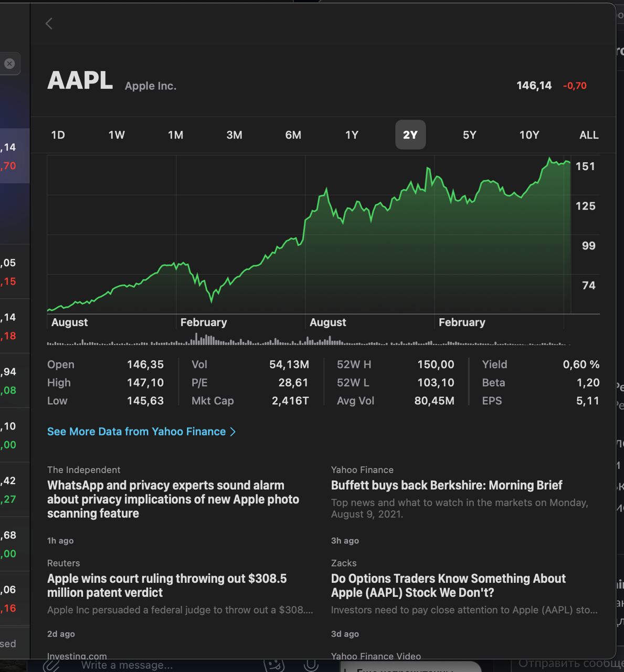The height and width of the screenshot is (672, 624).
Task: Select the 10Y chart range
Action: [529, 135]
